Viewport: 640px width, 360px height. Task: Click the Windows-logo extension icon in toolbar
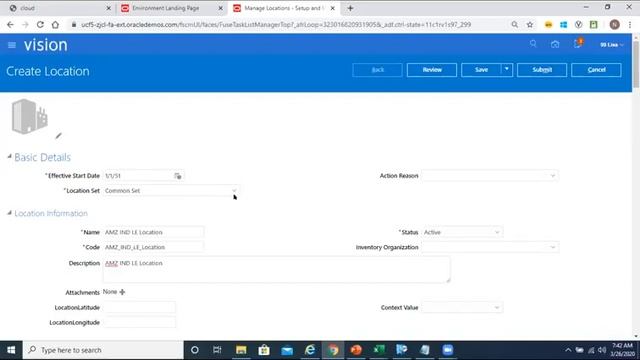click(x=564, y=25)
